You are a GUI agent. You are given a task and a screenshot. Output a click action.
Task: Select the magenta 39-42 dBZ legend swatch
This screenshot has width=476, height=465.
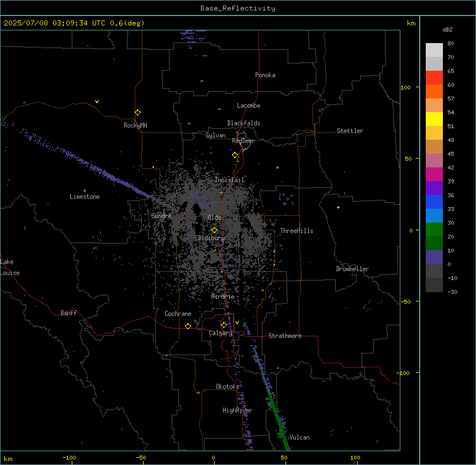point(434,175)
